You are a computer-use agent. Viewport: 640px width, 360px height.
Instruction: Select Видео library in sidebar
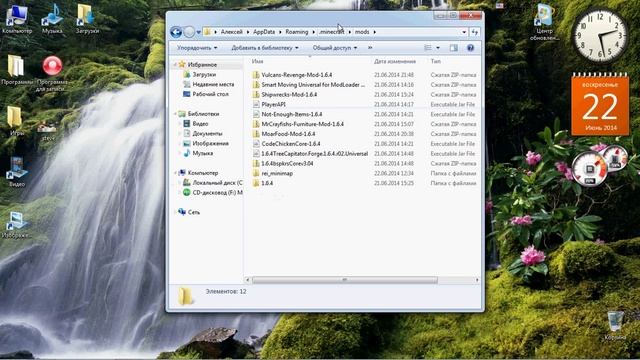point(200,124)
